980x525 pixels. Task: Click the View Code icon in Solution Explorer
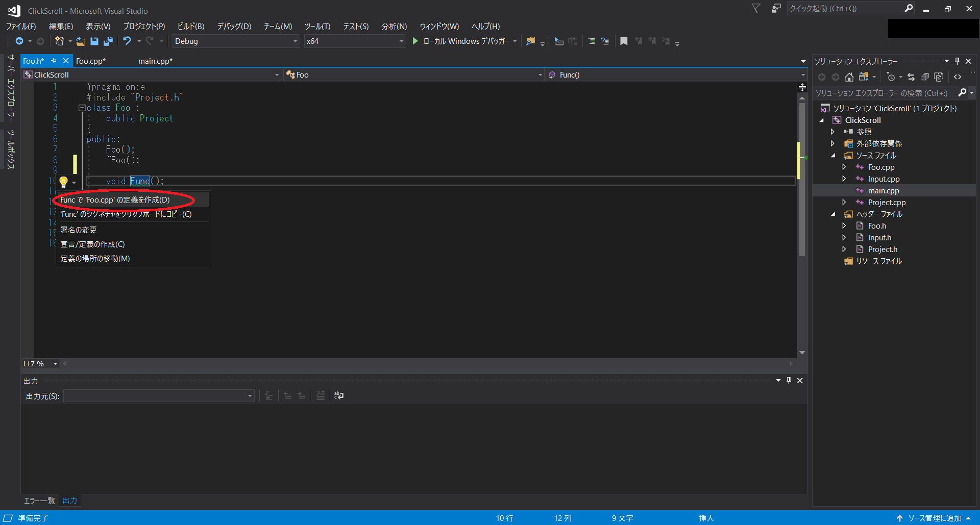coord(957,77)
